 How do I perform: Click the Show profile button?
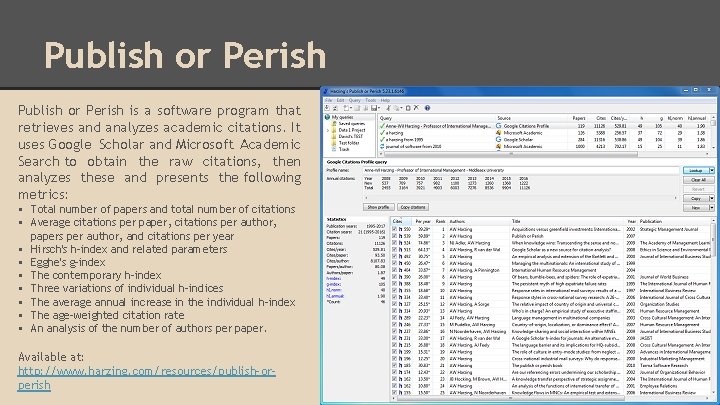[x=378, y=207]
